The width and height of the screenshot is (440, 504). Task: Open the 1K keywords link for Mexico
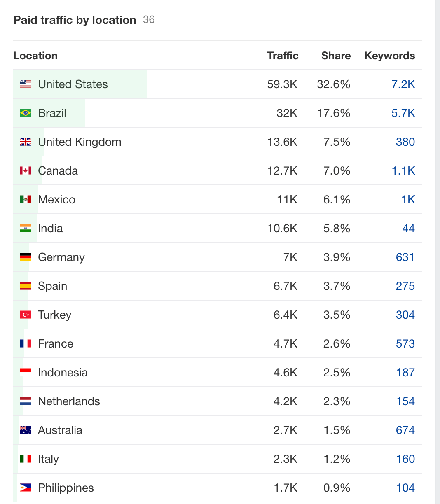(409, 199)
